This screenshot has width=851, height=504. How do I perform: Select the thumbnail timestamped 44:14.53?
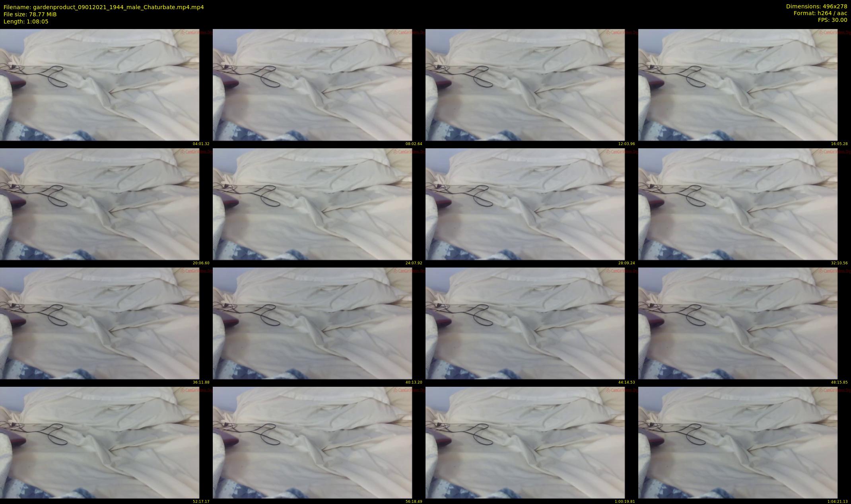pos(525,323)
